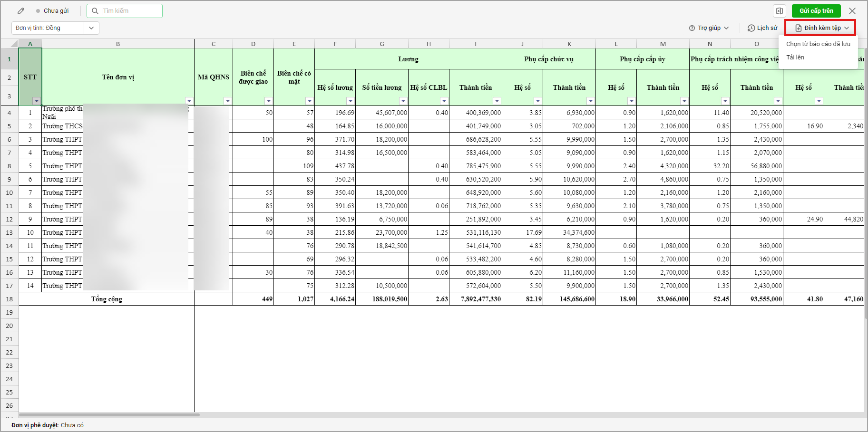Select the Tải lên menu option
The image size is (868, 432).
(795, 58)
